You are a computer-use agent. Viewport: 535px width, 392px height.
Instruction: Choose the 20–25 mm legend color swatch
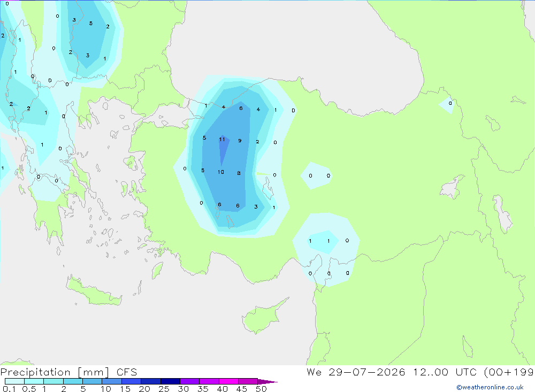click(150, 381)
